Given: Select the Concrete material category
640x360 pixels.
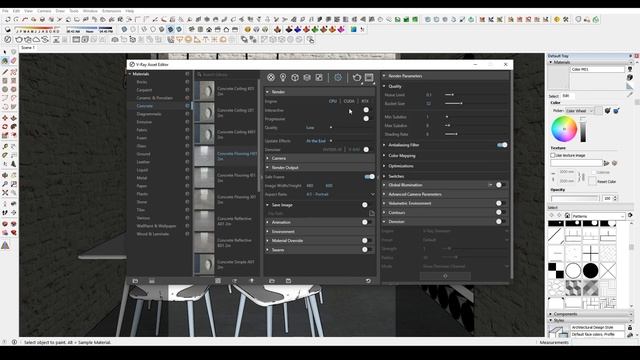Looking at the screenshot, I should pyautogui.click(x=144, y=106).
